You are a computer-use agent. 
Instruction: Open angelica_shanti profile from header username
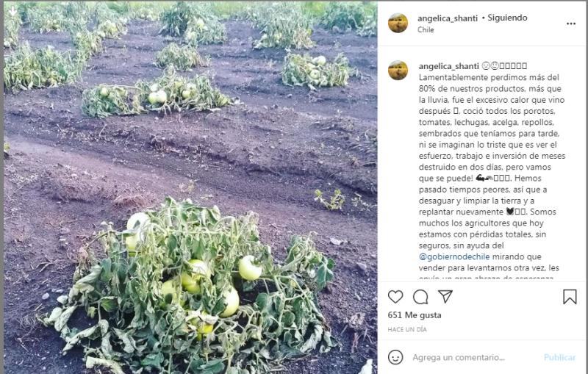click(x=448, y=18)
